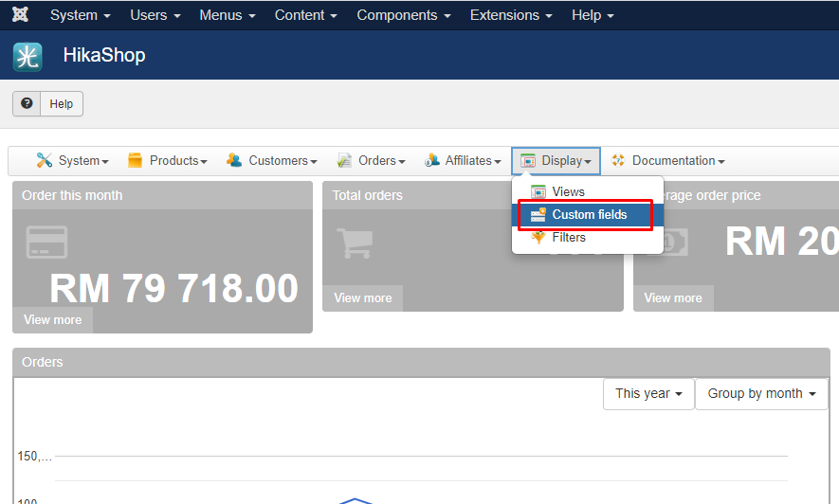Open HikaShop Customers menu

click(x=272, y=160)
